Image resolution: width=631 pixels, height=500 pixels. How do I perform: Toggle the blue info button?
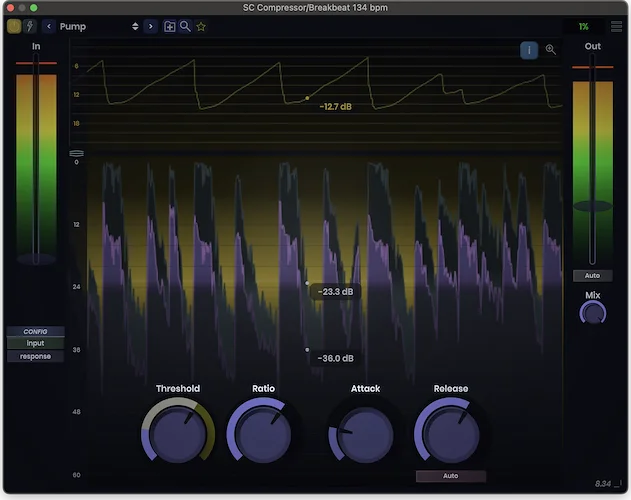point(529,50)
